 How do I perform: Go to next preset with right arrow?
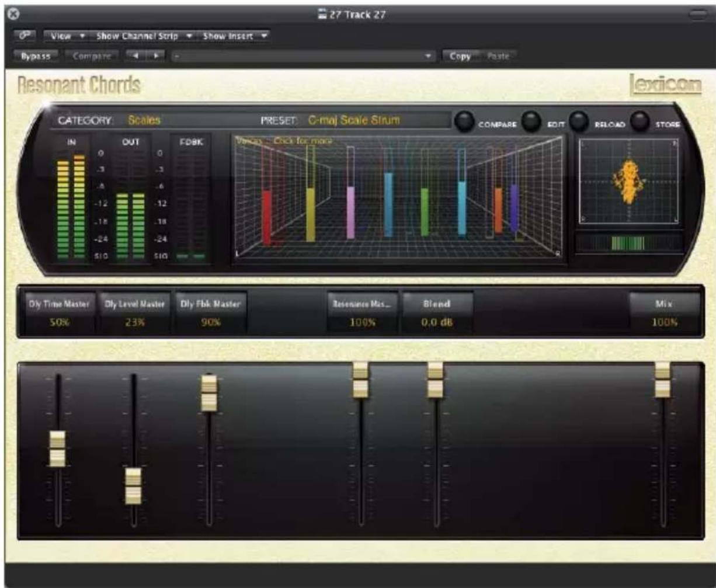click(157, 56)
